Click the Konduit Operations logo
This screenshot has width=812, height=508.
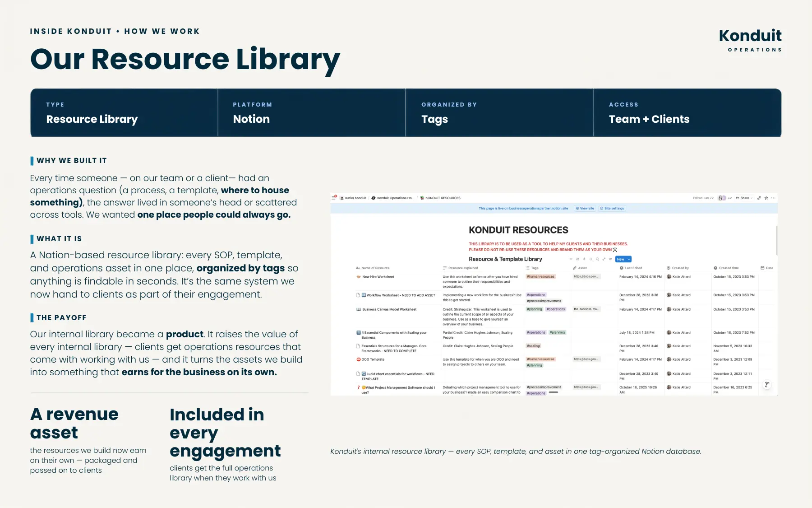click(750, 40)
